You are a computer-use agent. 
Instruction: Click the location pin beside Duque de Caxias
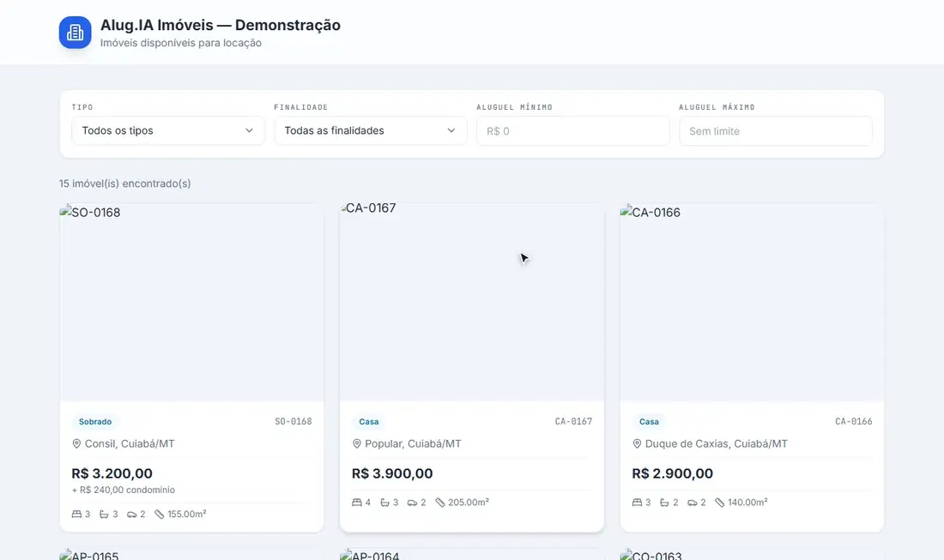pos(637,444)
